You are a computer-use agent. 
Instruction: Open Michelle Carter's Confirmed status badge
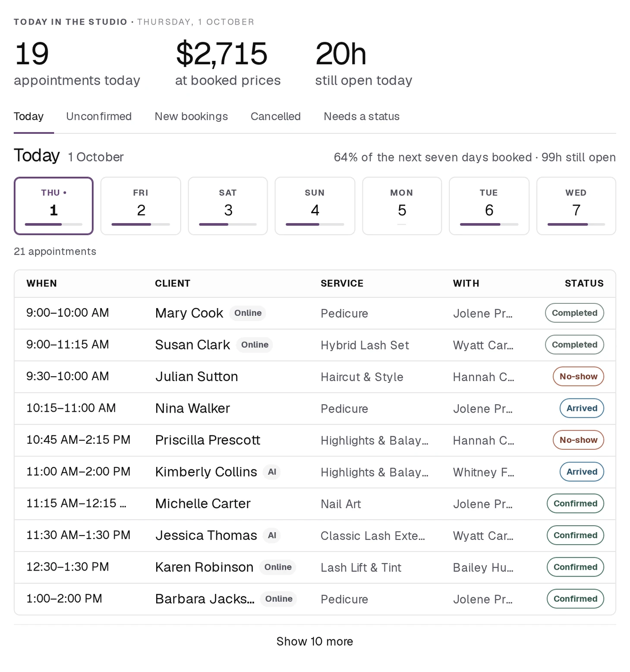(x=575, y=503)
